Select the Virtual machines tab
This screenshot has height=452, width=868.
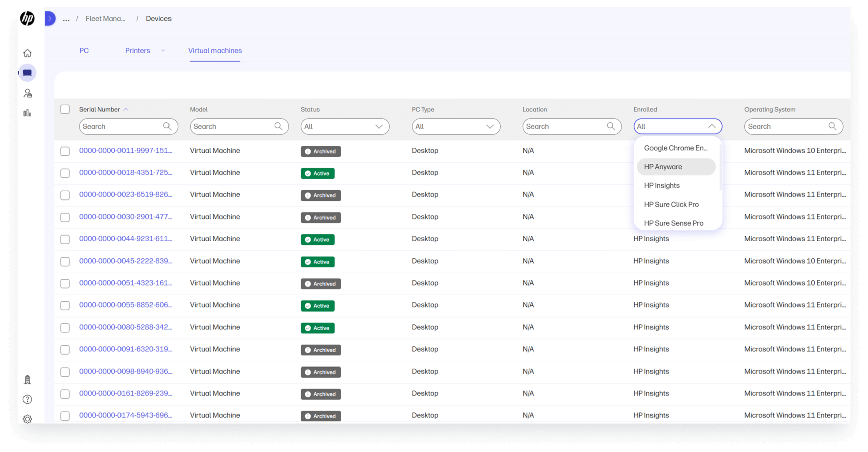(x=214, y=51)
